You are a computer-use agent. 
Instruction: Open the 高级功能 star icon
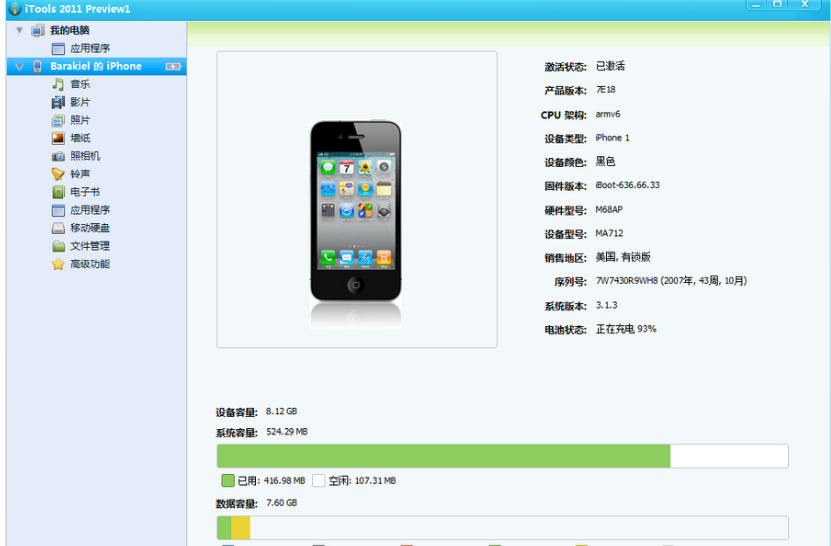[x=58, y=264]
